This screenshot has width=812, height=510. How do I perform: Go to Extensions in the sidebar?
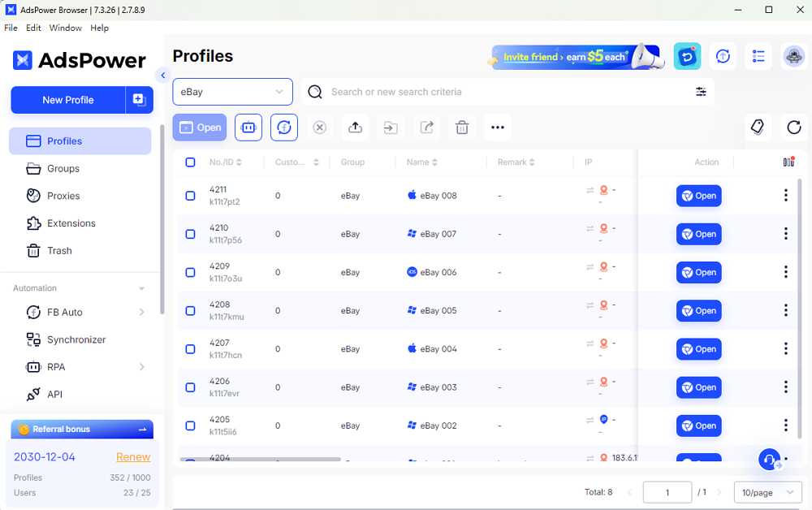pos(80,223)
